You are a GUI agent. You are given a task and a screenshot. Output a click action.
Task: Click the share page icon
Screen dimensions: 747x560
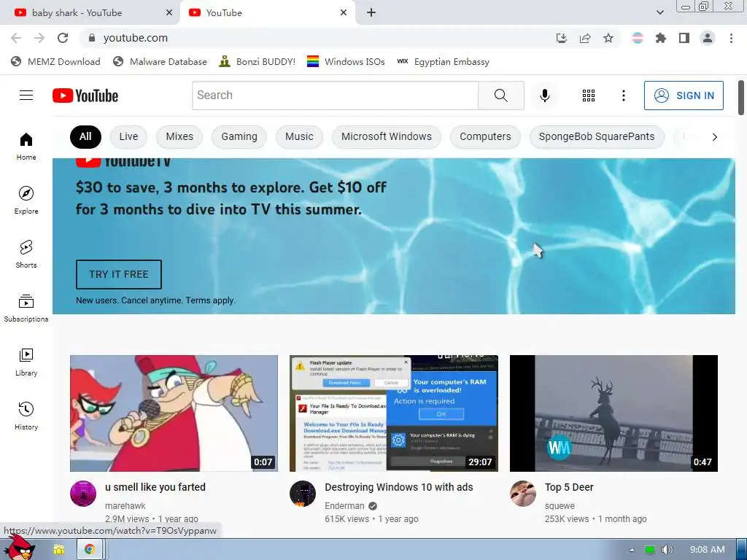point(585,38)
